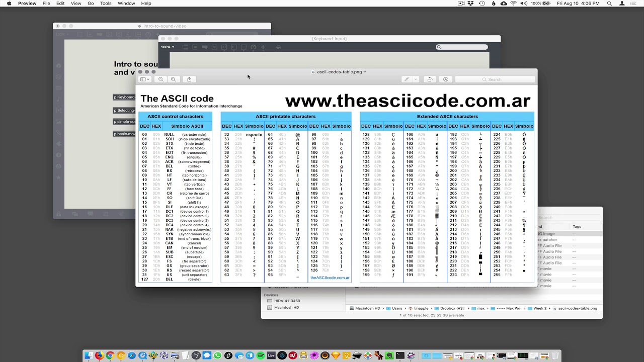644x362 pixels.
Task: Launch Google Chrome from the Dock
Action: pyautogui.click(x=110, y=355)
